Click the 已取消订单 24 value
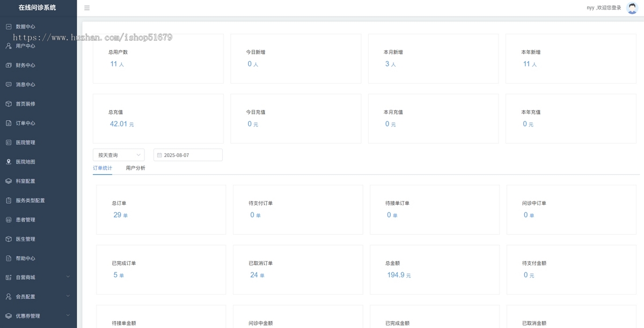Viewport: 644px width, 328px height. pyautogui.click(x=257, y=275)
